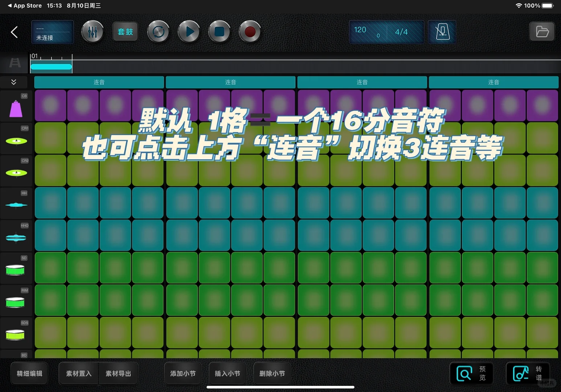561x392 pixels.
Task: Select the SD snare drum icon
Action: pyautogui.click(x=16, y=269)
